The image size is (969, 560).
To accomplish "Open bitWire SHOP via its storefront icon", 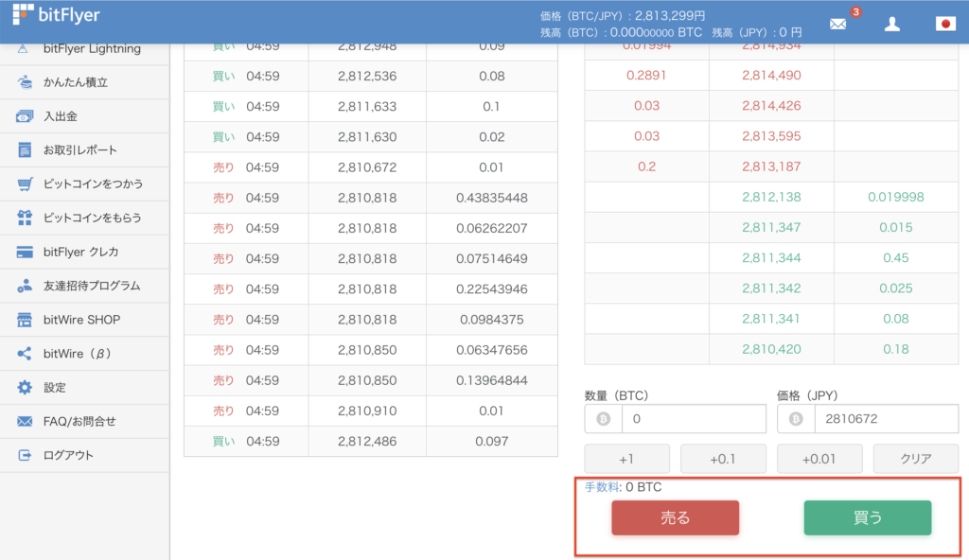I will click(26, 320).
